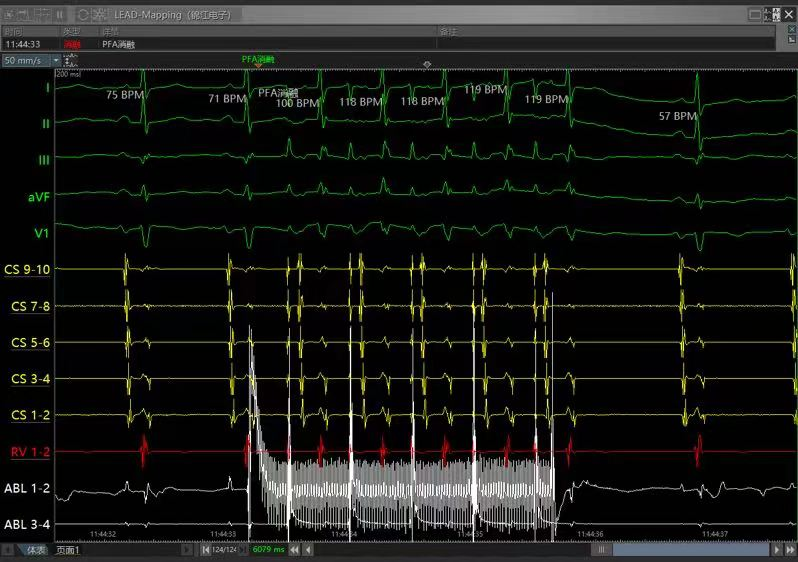
Task: Click the tab scroll left arrow at bottom-left
Action: click(x=8, y=550)
